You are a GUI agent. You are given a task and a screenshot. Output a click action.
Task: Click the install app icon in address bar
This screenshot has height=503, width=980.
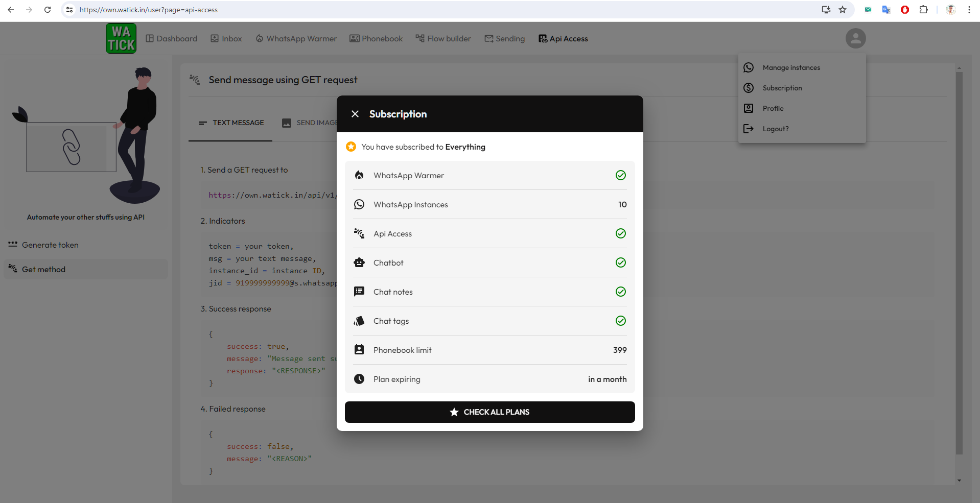click(826, 10)
